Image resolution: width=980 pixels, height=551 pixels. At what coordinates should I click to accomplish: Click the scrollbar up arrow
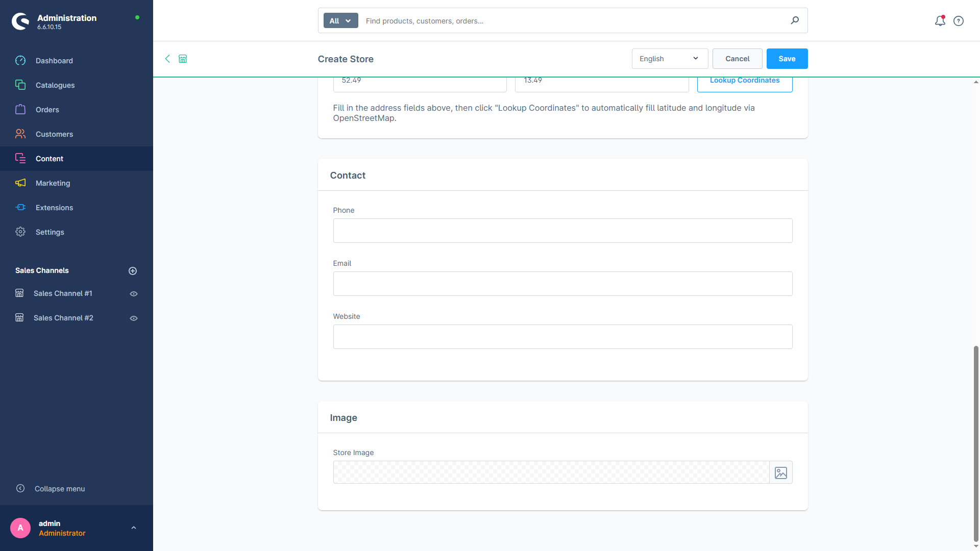pyautogui.click(x=976, y=82)
